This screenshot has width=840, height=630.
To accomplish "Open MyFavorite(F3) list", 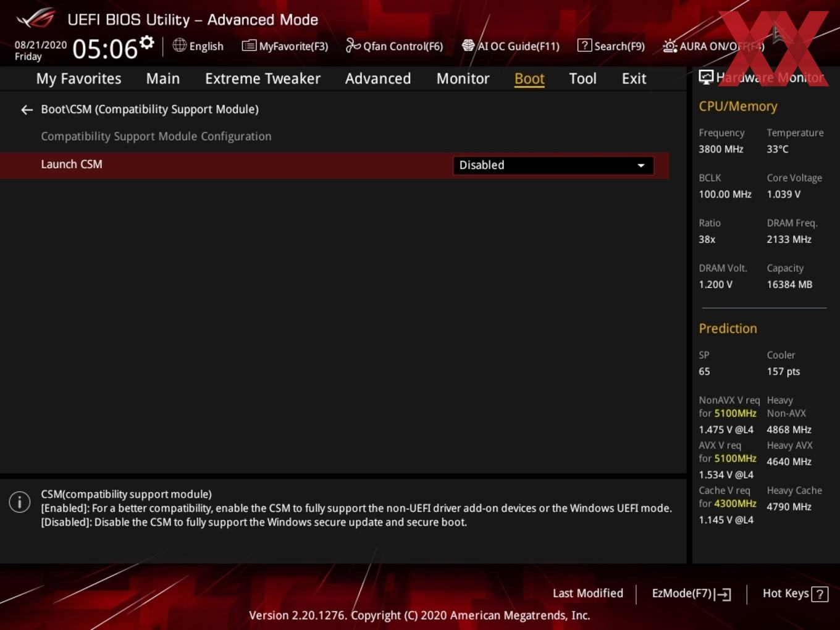I will pos(285,46).
